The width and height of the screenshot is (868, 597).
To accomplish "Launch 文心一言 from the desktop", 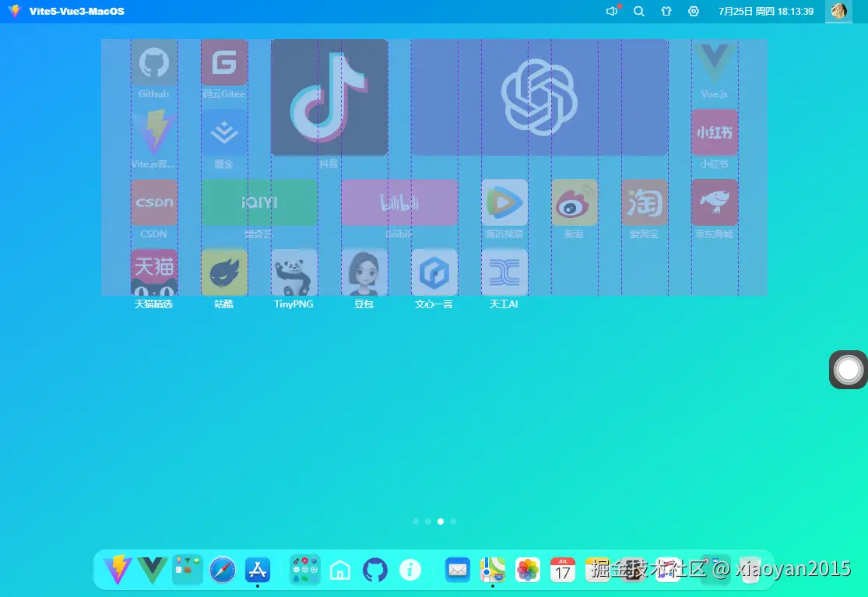I will 434,272.
